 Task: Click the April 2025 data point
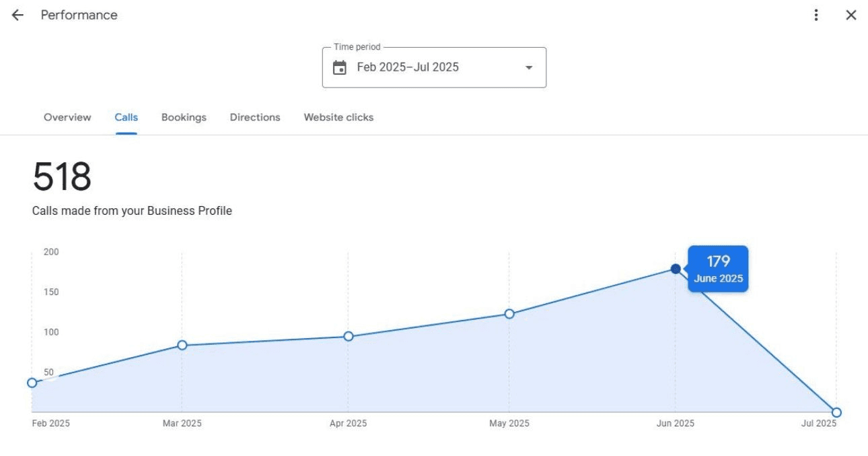coord(349,335)
